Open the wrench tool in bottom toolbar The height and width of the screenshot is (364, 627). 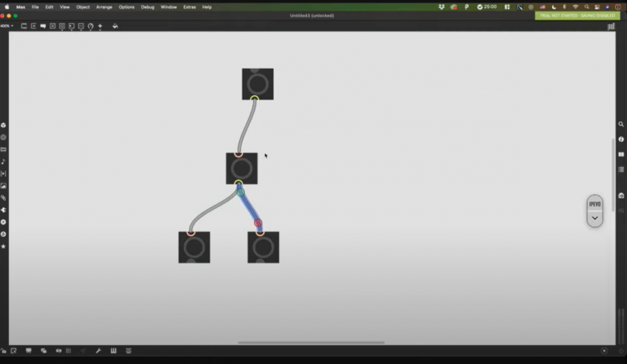point(99,351)
